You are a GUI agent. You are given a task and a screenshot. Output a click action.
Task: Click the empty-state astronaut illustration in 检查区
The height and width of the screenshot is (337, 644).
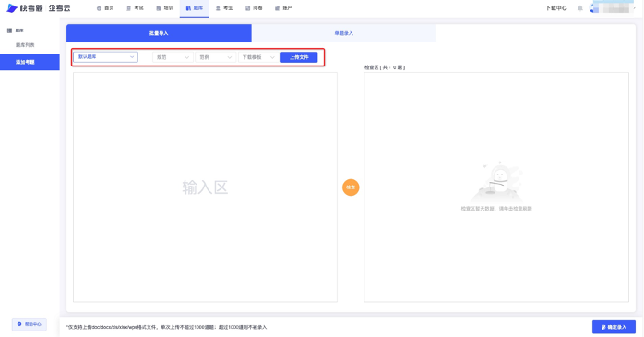[x=497, y=181]
